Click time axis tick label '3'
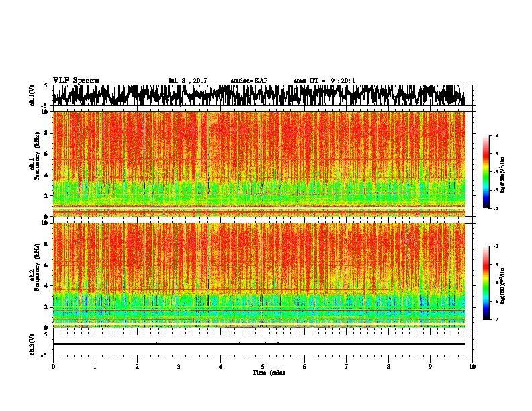Image resolution: width=532 pixels, height=411 pixels. [x=179, y=367]
